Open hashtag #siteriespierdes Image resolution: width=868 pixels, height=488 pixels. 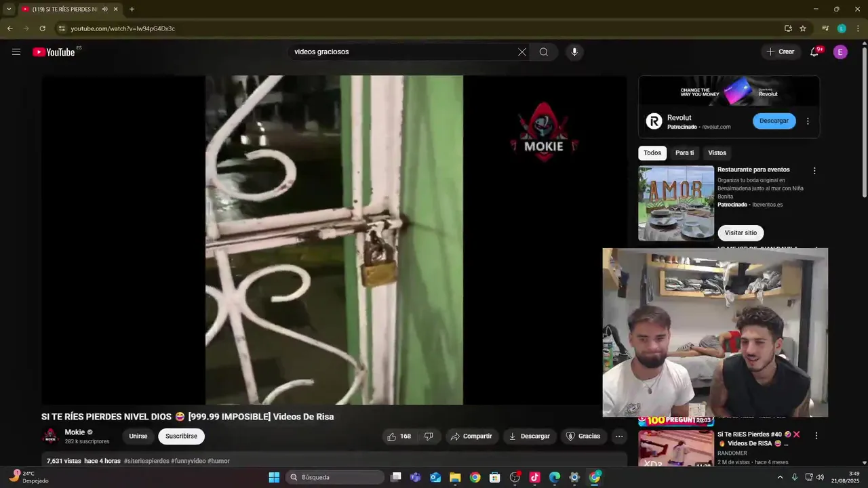coord(146,461)
